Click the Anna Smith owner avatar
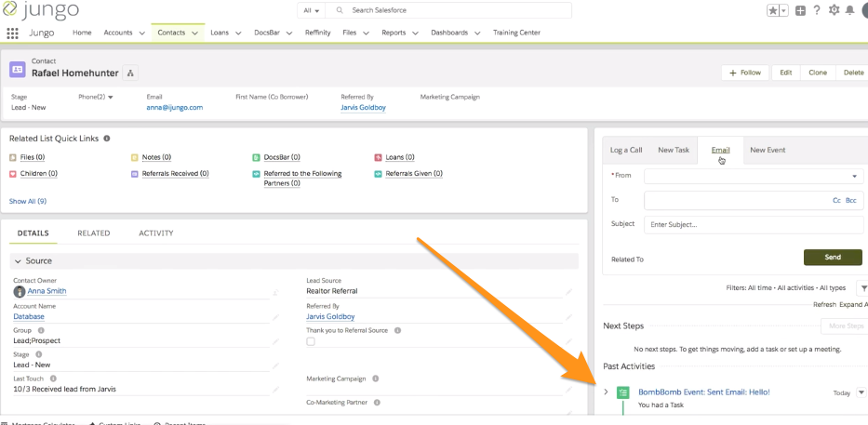 click(x=20, y=291)
